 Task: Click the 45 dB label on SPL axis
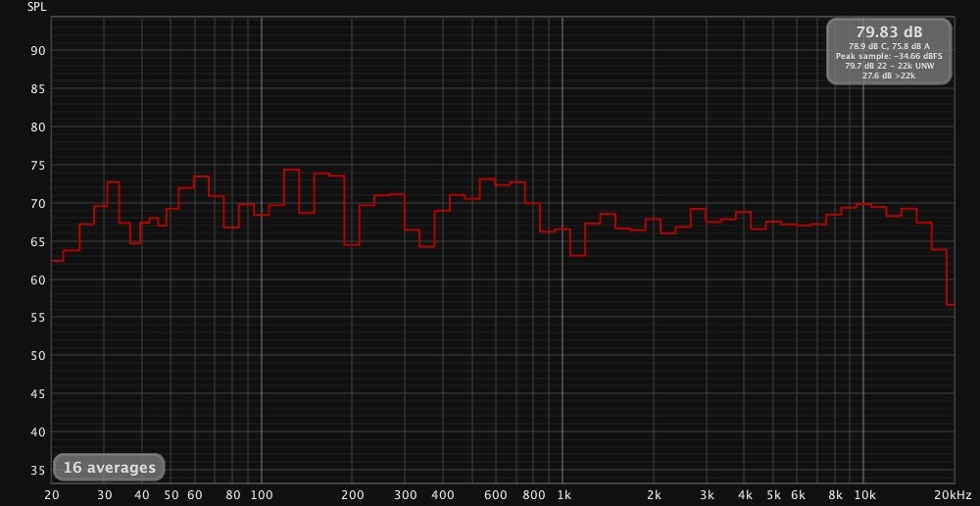[x=37, y=394]
